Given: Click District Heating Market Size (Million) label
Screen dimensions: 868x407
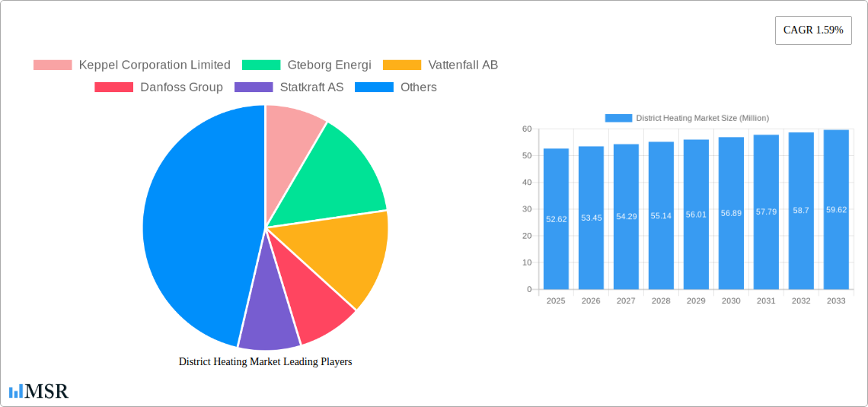Looking at the screenshot, I should [x=703, y=118].
